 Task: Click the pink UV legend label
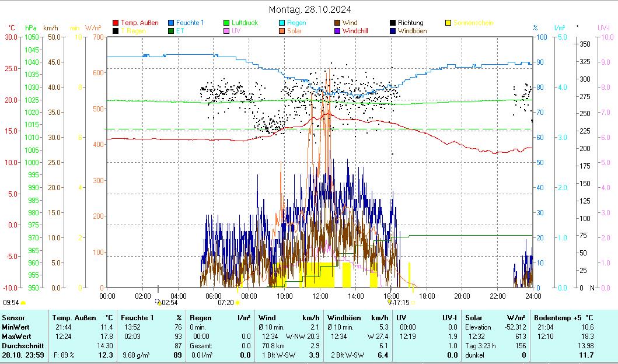236,31
